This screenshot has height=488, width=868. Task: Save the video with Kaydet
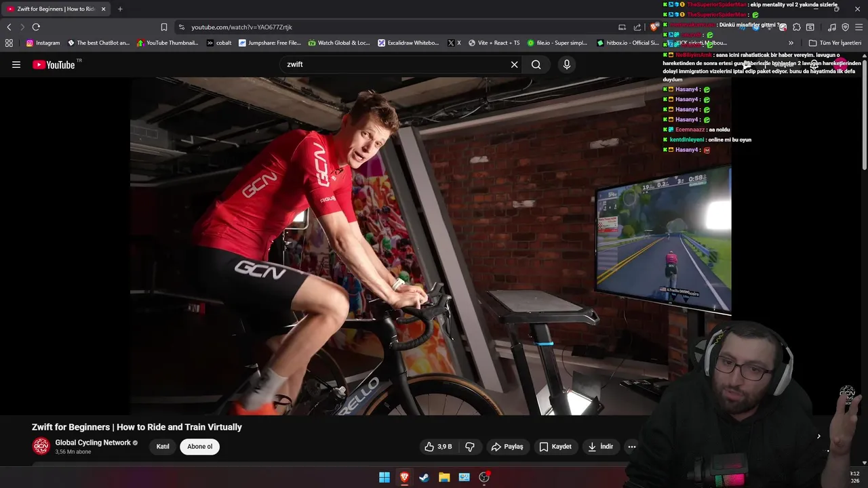(x=555, y=447)
